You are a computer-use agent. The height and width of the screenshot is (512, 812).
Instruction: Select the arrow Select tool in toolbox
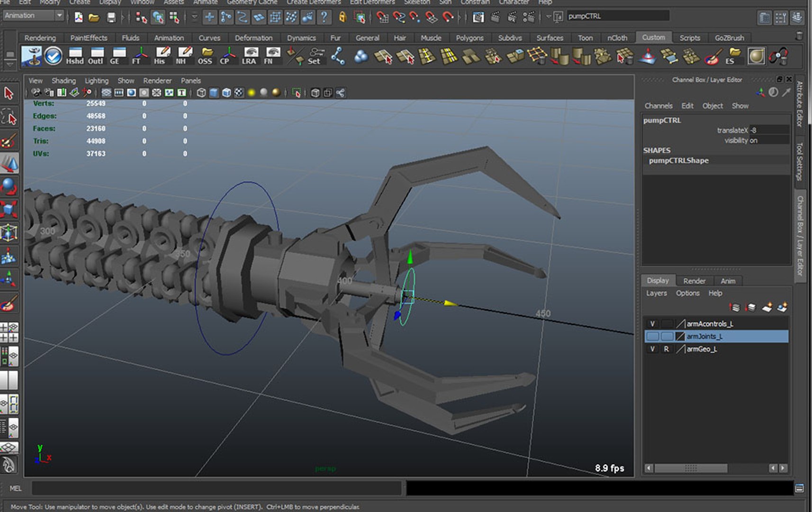point(9,93)
